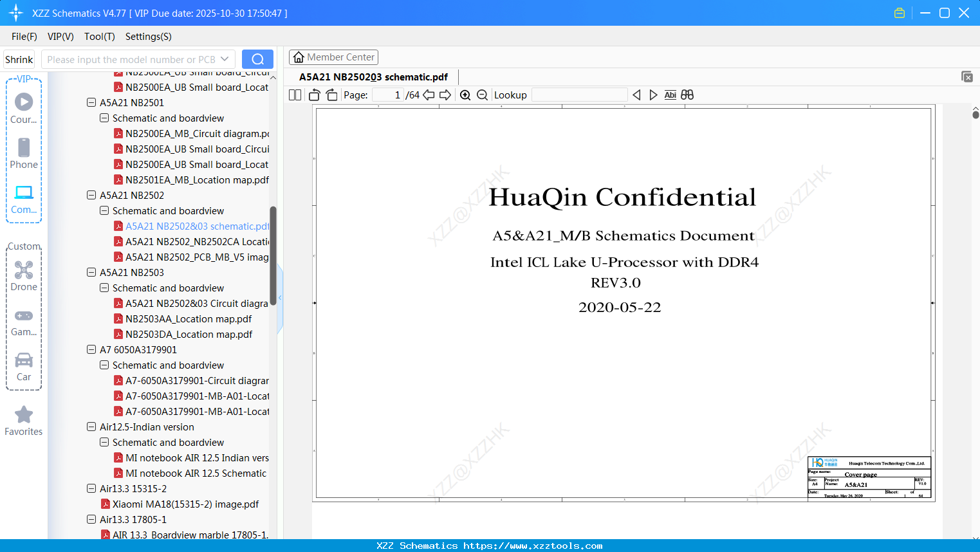Toggle the Abi whole-word match option
Viewport: 980px width, 552px height.
tap(670, 95)
